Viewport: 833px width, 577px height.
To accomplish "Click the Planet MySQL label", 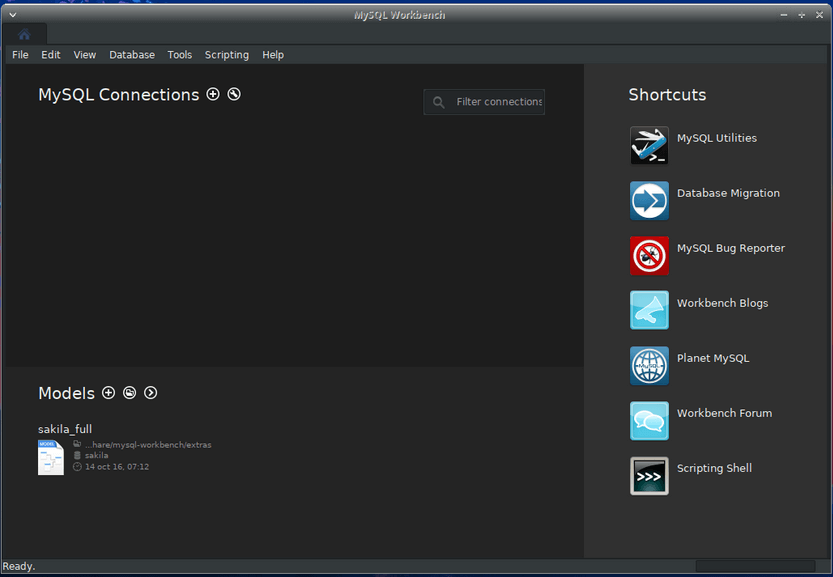I will (x=713, y=358).
